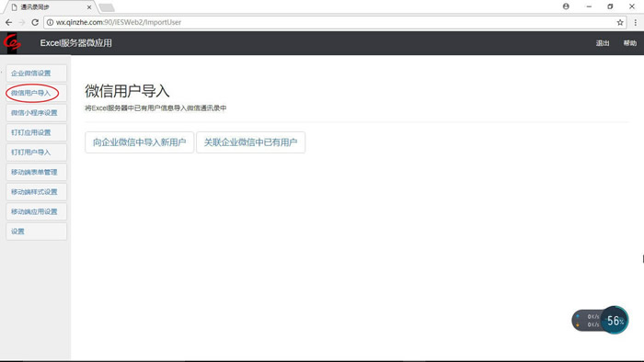Open 移动端样式设置 in the sidebar
This screenshot has height=362, width=644.
tap(37, 192)
